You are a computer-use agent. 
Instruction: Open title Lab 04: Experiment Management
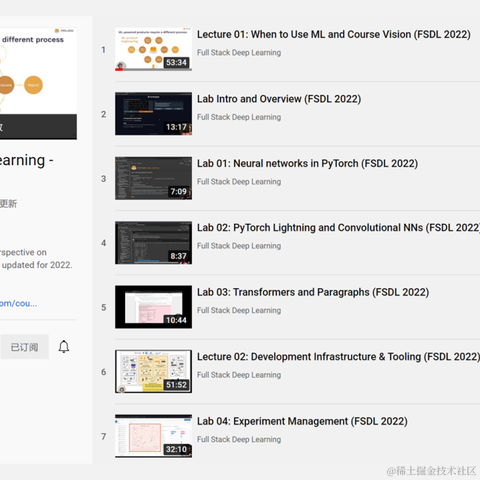click(302, 421)
